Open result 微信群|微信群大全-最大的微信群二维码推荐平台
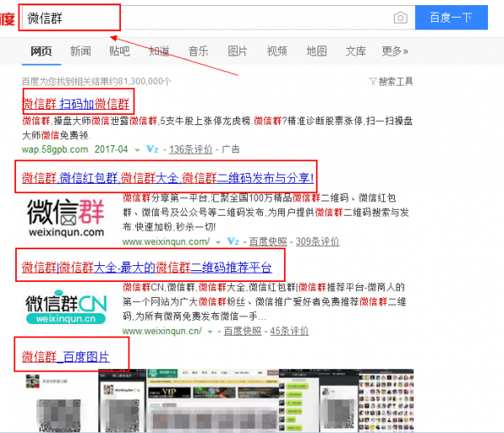This screenshot has height=433, width=504. point(147,267)
